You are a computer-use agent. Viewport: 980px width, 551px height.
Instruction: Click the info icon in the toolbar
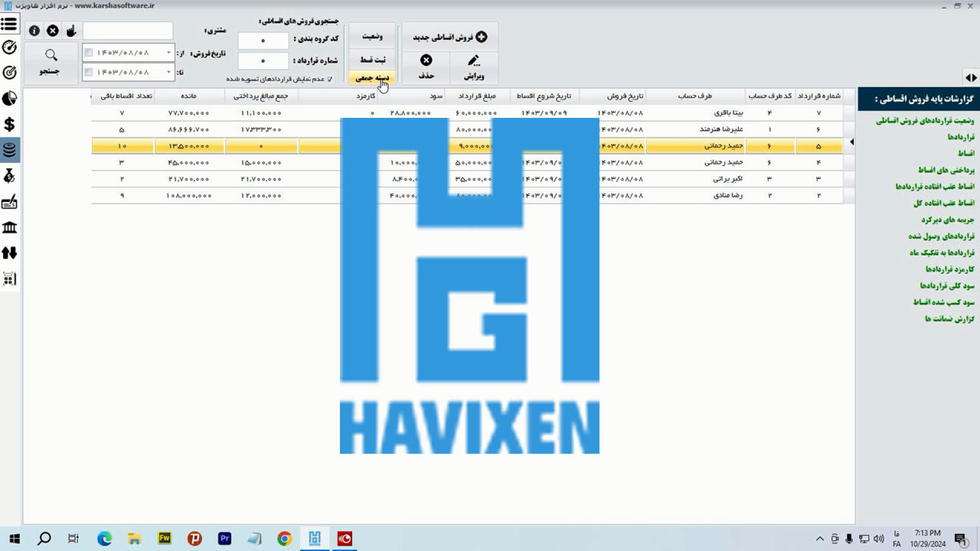(34, 31)
